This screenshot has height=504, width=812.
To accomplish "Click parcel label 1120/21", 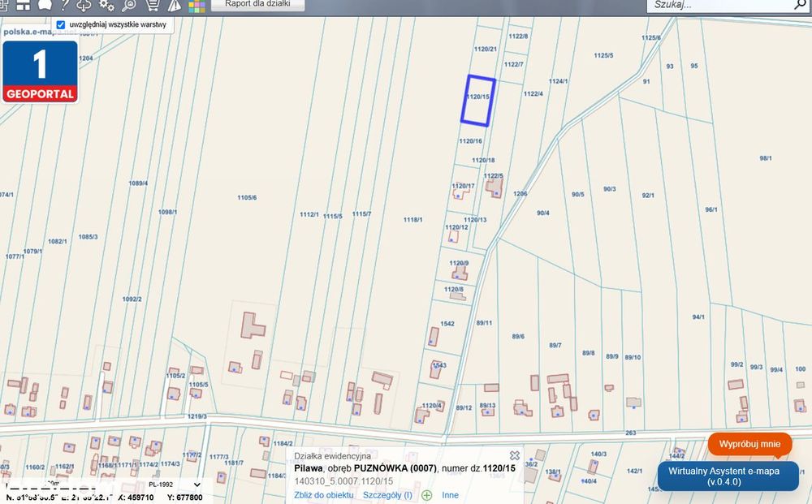I will pyautogui.click(x=486, y=50).
